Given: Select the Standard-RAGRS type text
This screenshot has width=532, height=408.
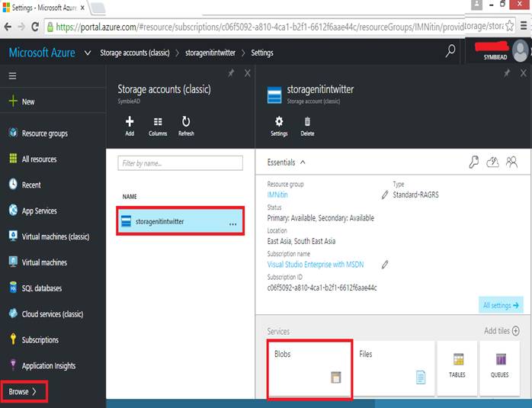Looking at the screenshot, I should [415, 194].
